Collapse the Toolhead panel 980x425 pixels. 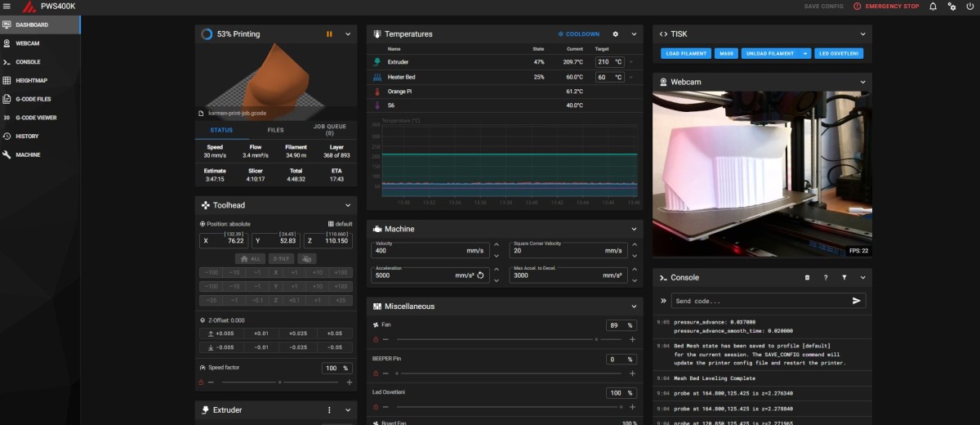[348, 205]
